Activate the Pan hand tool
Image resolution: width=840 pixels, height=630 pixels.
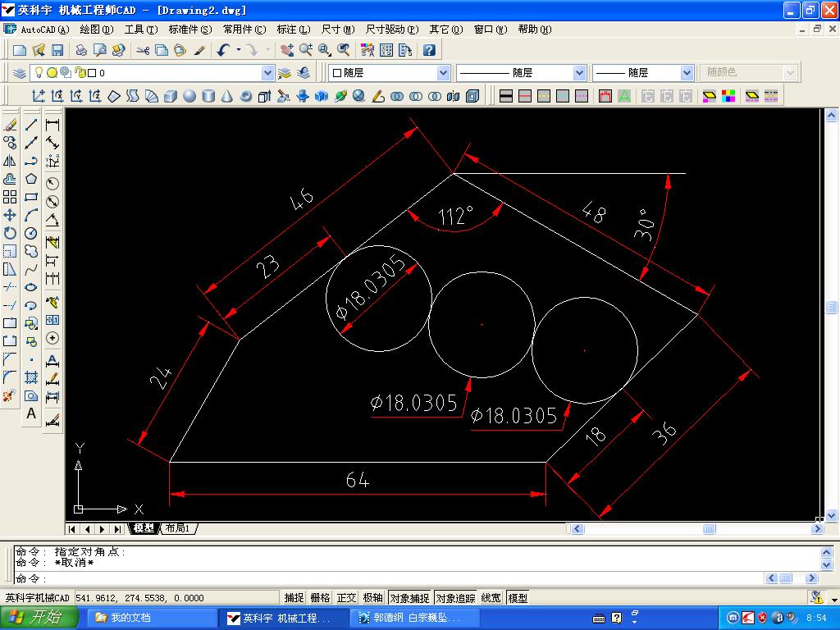point(287,50)
